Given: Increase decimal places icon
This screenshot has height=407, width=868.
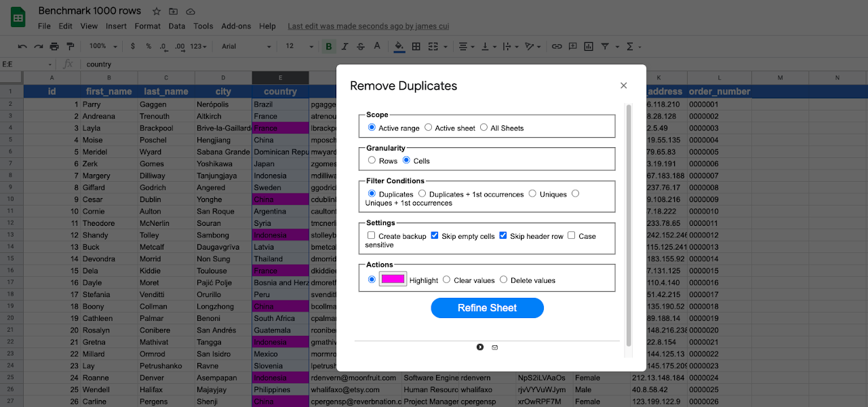Looking at the screenshot, I should 180,46.
